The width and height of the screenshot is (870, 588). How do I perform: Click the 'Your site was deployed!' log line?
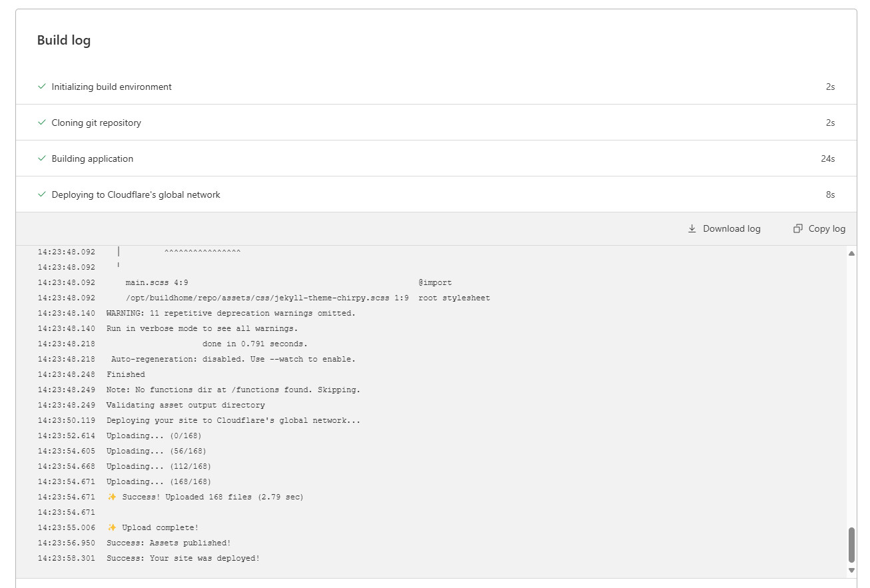[x=183, y=558]
